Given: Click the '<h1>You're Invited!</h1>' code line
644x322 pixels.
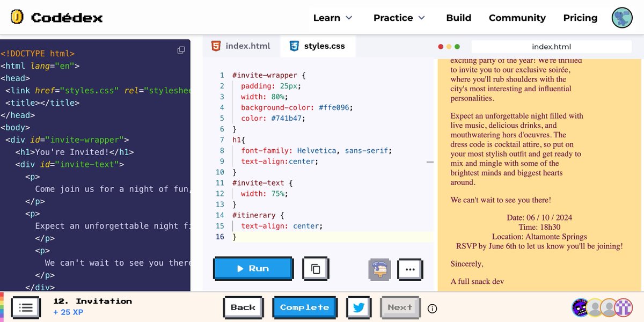Looking at the screenshot, I should [x=75, y=152].
